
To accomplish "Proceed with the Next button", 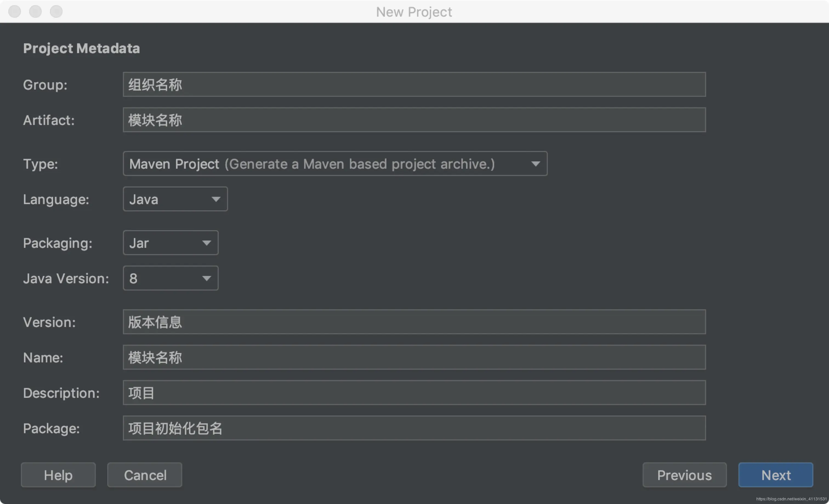I will 776,475.
